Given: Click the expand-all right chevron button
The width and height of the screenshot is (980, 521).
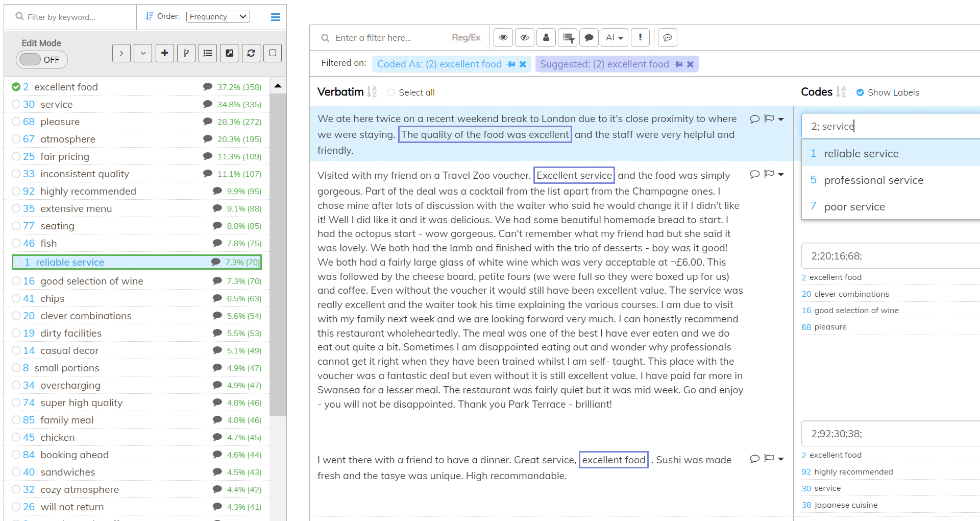Looking at the screenshot, I should click(121, 53).
